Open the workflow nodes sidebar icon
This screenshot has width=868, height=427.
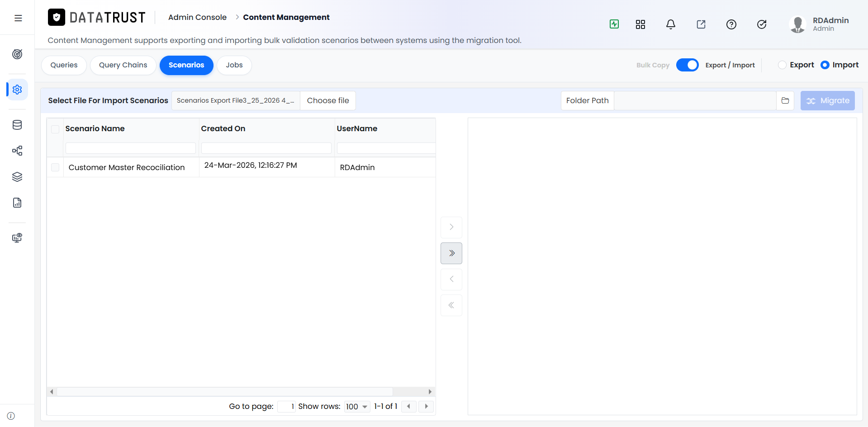coord(17,151)
